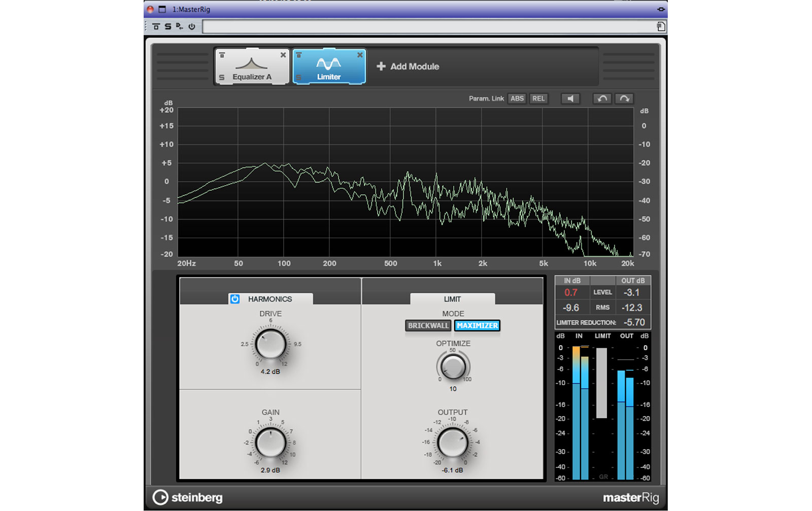This screenshot has width=812, height=511.
Task: Click the plus icon next to Add Module
Action: point(381,66)
